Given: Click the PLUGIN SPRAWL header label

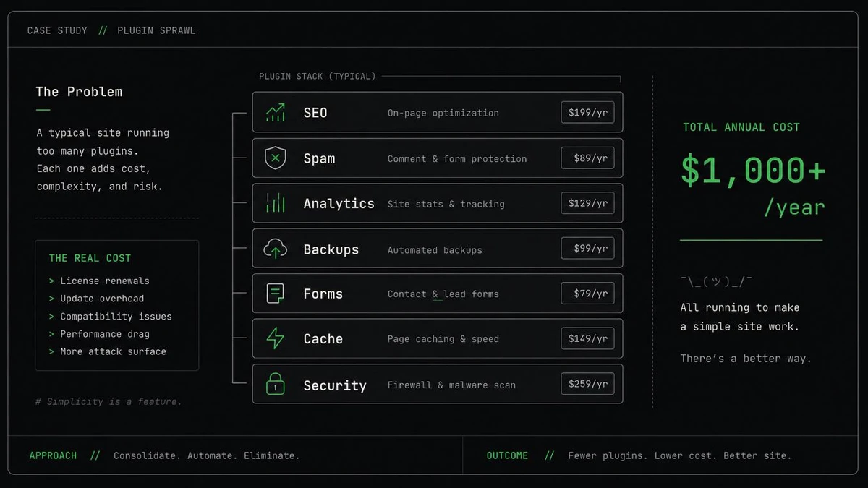Looking at the screenshot, I should tap(156, 30).
